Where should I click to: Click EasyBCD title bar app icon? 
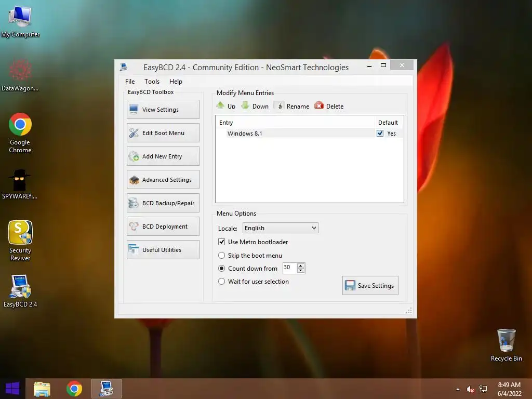pos(124,67)
